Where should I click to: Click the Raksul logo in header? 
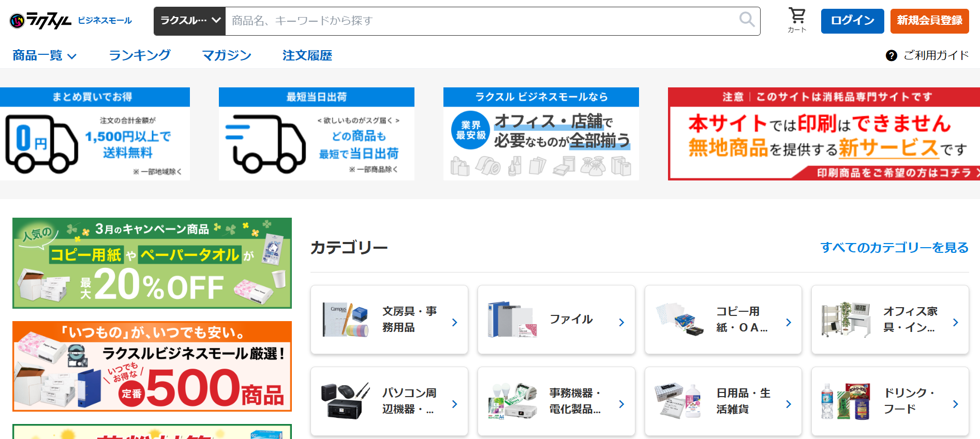pyautogui.click(x=41, y=21)
